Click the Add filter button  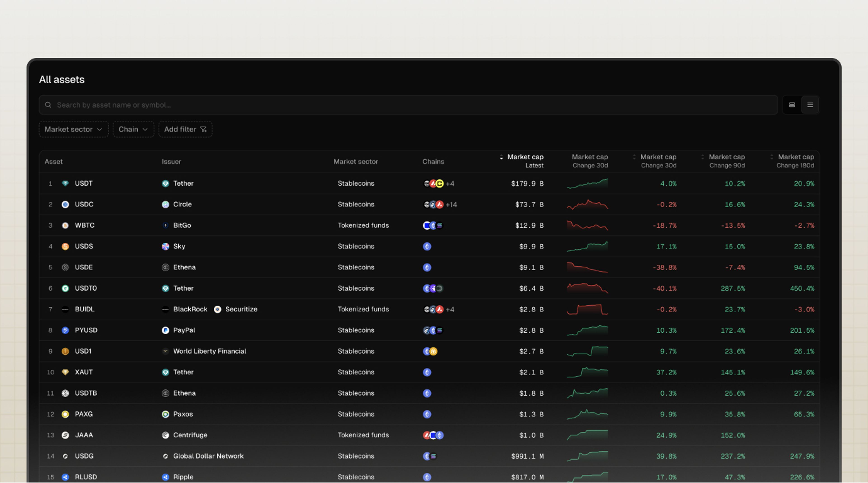185,129
